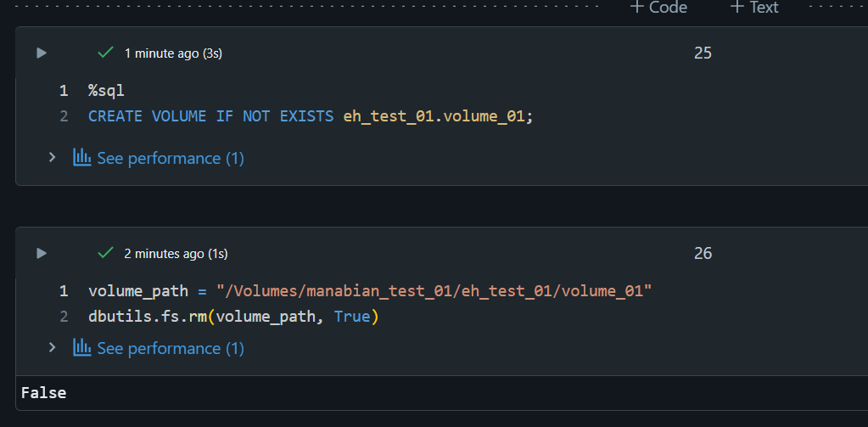The image size is (868, 427).
Task: Click line number 2 in SQL cell
Action: point(64,116)
